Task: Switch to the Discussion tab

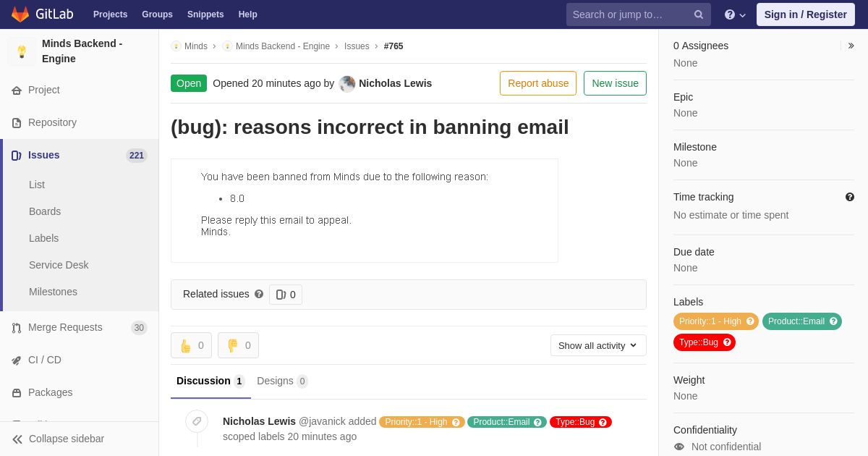Action: tap(210, 381)
